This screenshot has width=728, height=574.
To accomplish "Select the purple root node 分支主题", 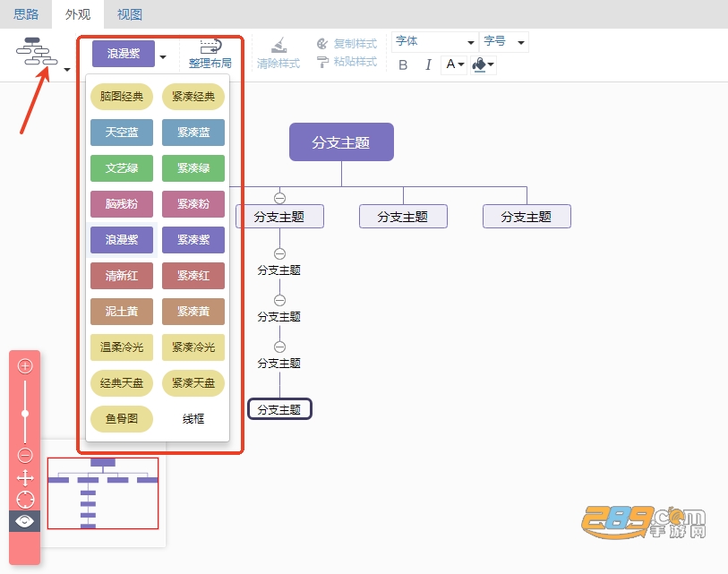I will [342, 142].
